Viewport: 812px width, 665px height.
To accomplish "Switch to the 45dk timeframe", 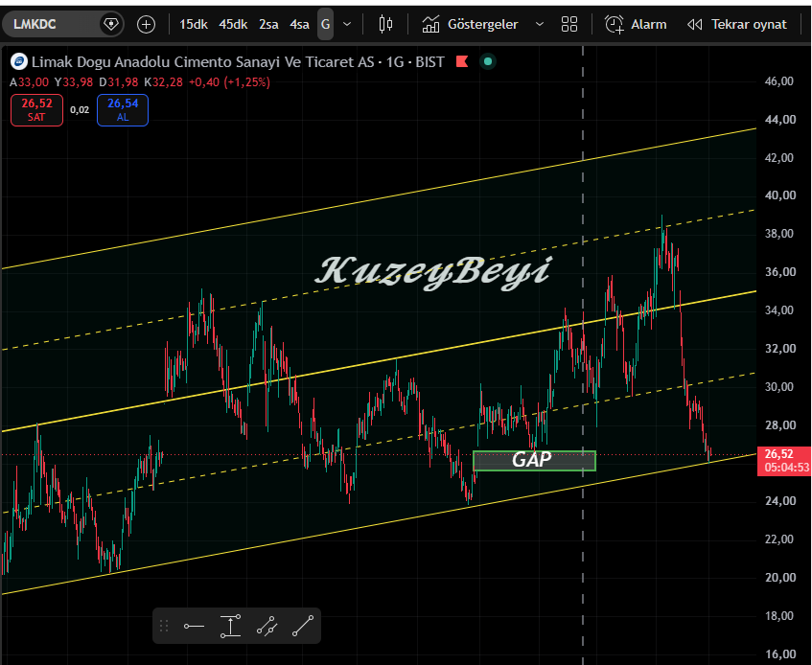I will coord(233,24).
